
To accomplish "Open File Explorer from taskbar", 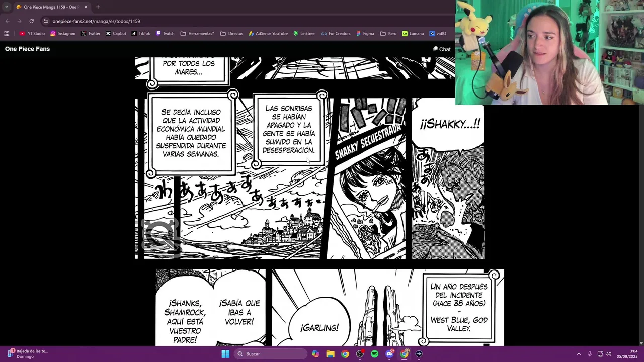I will tap(330, 354).
